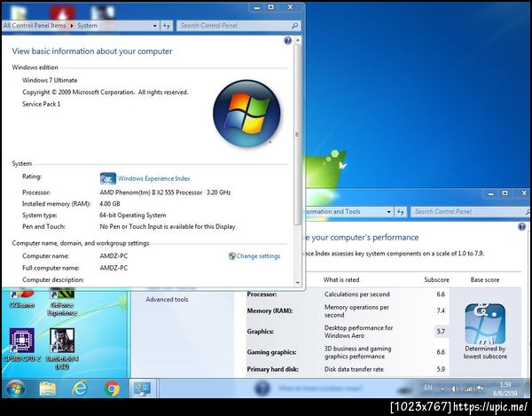
Task: Click the base score Windows logo image
Action: pos(485,324)
